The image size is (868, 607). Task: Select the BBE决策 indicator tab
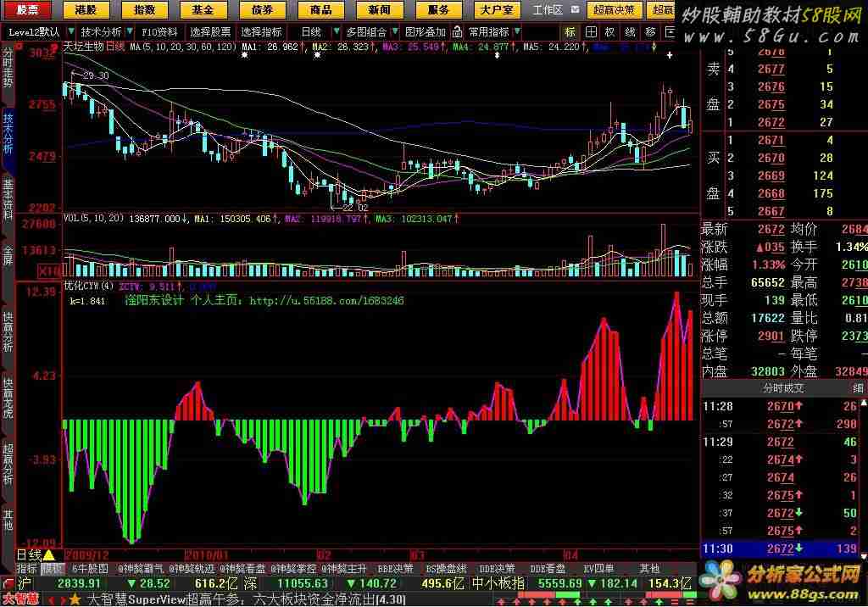pyautogui.click(x=395, y=569)
